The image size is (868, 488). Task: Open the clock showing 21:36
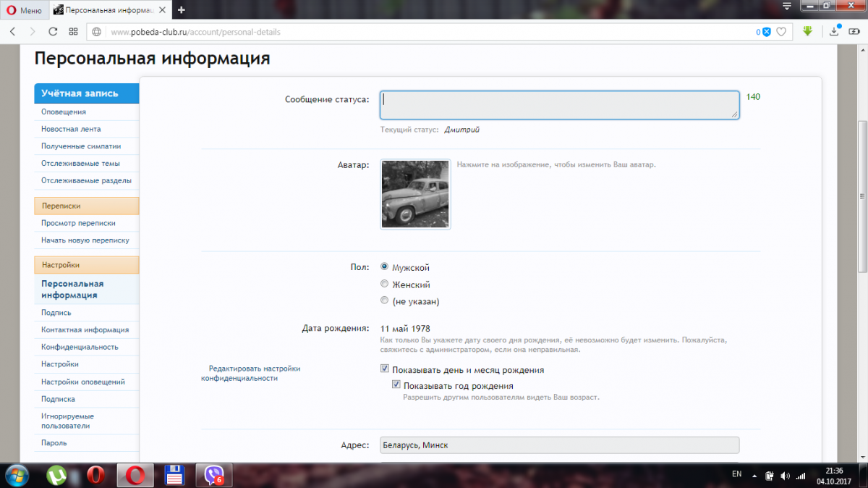pos(833,471)
